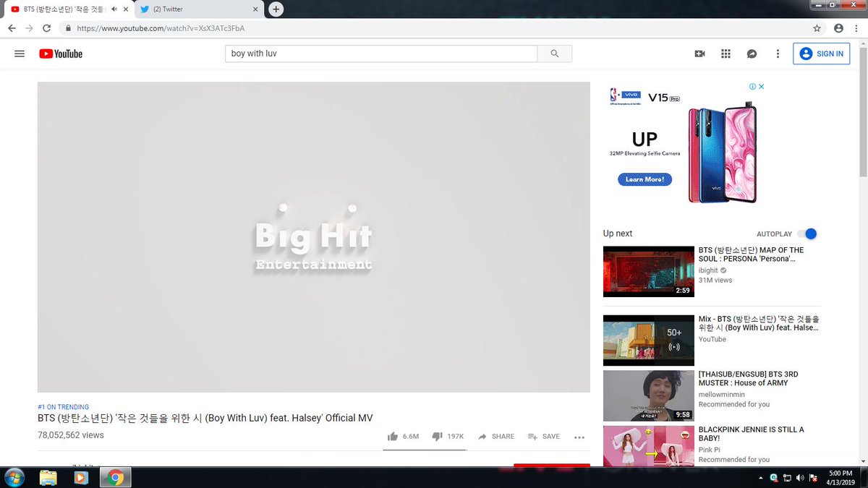Open Chrome from the taskbar
Viewport: 868px width, 488px height.
[x=114, y=477]
